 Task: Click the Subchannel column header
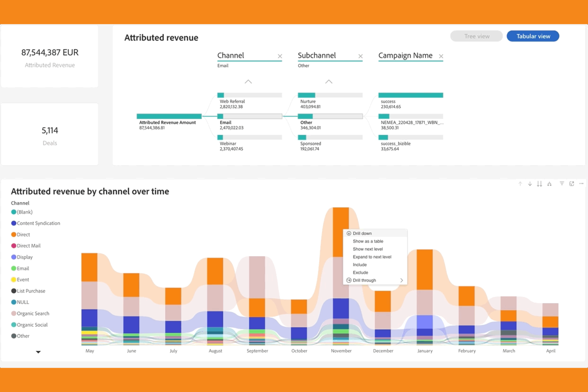click(317, 56)
